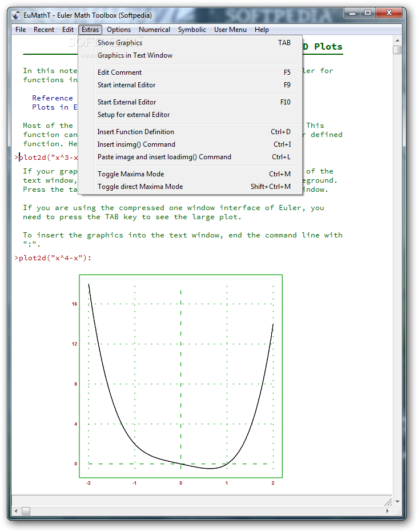This screenshot has width=418, height=532.
Task: Open Setup for external Editor
Action: click(190, 115)
